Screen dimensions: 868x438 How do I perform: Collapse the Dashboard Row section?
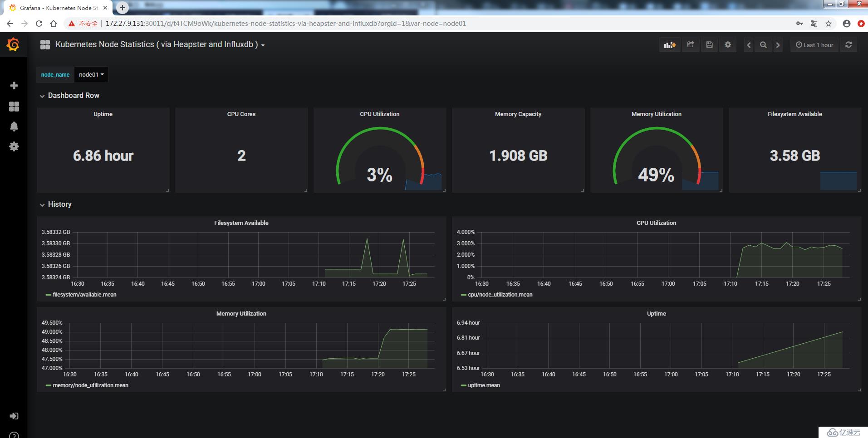(x=69, y=96)
